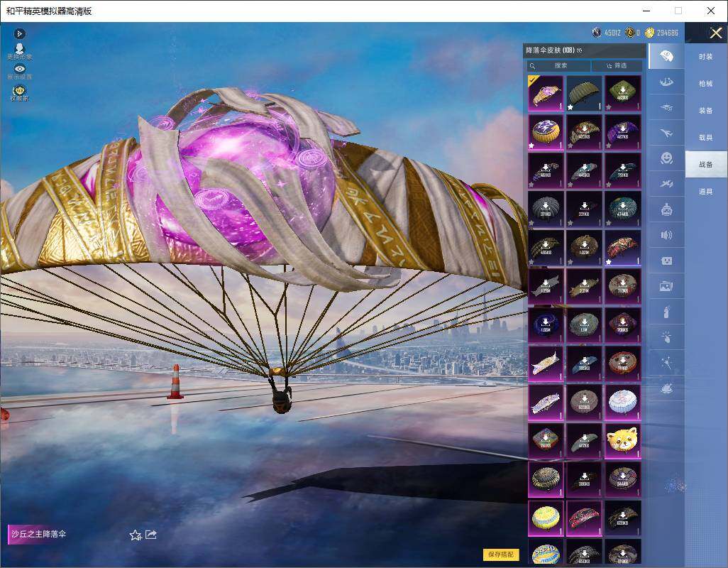Select the yellow lightning round parachute thumbnail
This screenshot has height=568, width=728.
[546, 132]
